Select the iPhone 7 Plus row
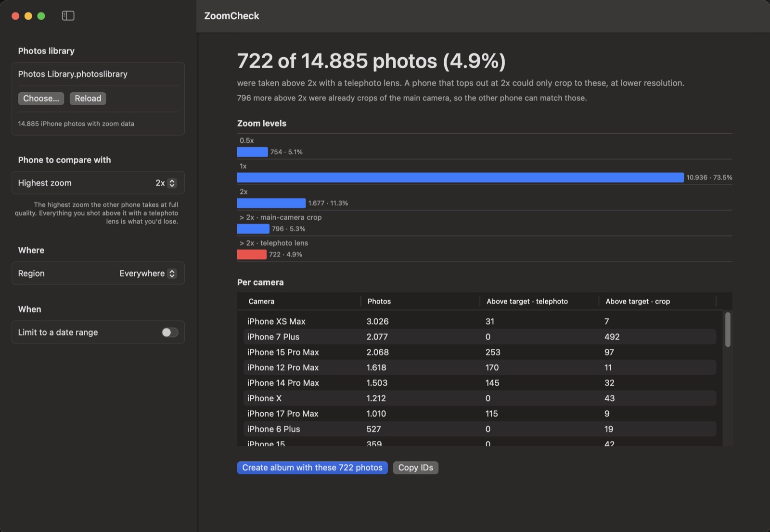Screen dimensions: 770x532 479,337
